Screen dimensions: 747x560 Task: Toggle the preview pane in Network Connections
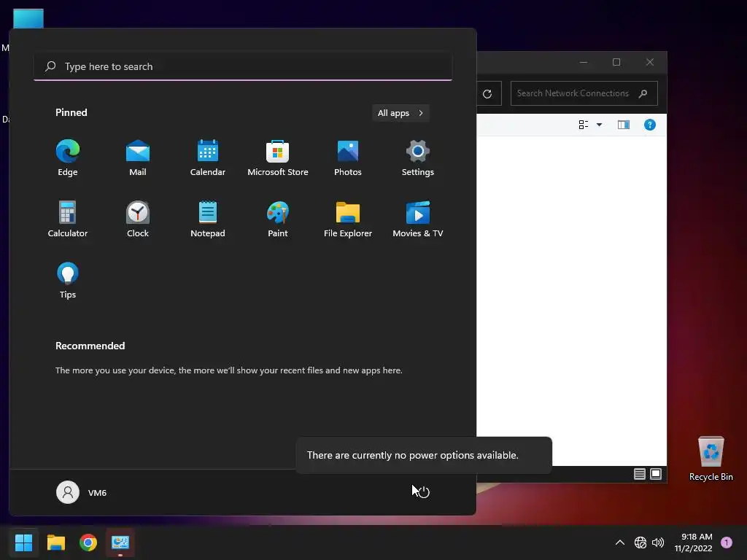point(624,125)
